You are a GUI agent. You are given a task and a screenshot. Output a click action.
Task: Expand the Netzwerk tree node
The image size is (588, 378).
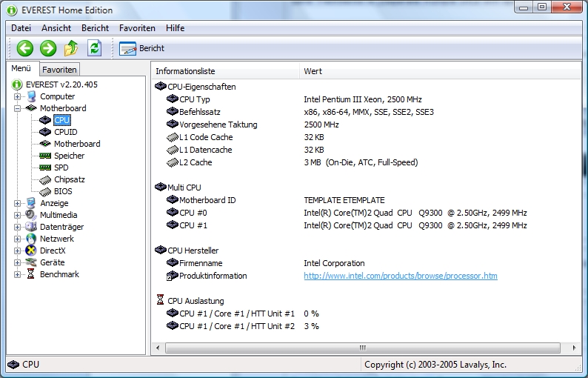tap(17, 239)
